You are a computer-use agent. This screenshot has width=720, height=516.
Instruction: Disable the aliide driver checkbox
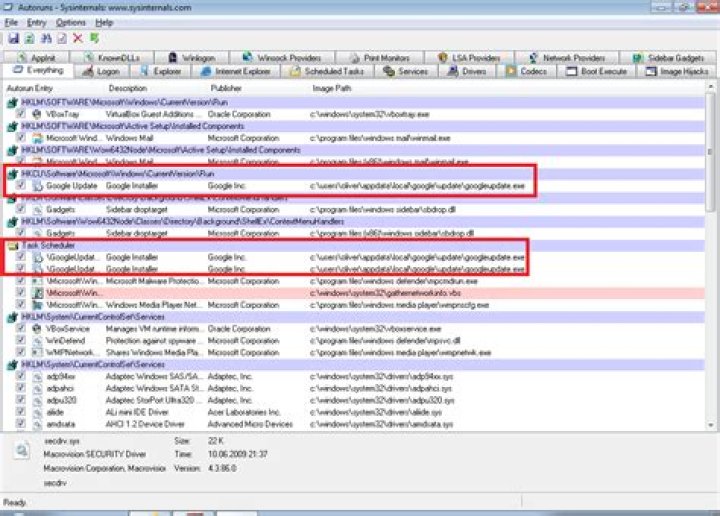click(21, 412)
